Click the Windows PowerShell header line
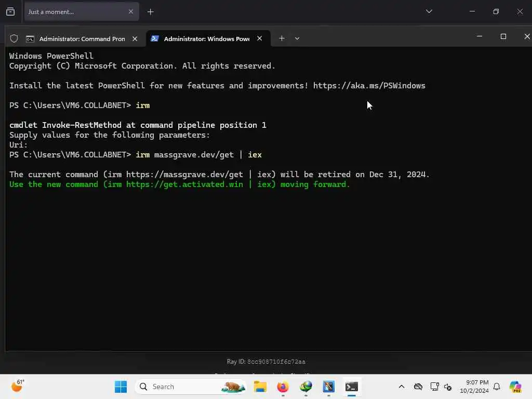This screenshot has width=532, height=399. coord(51,56)
